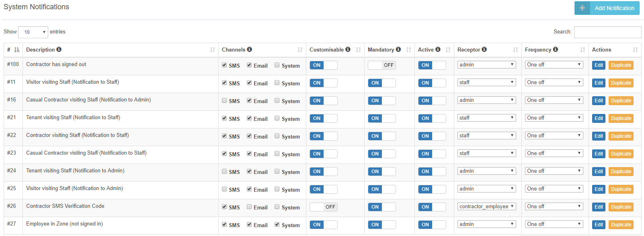Sort by the # column sort icon
644x236 pixels.
[x=16, y=50]
